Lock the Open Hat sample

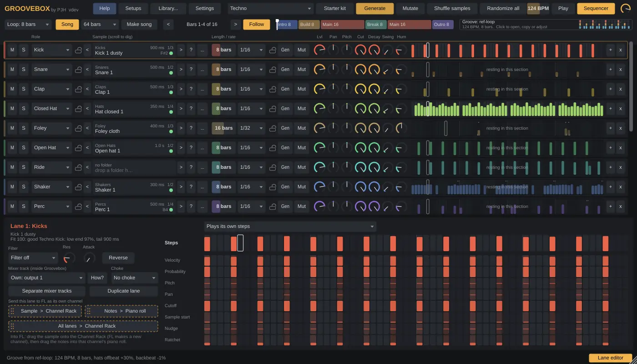tap(78, 148)
